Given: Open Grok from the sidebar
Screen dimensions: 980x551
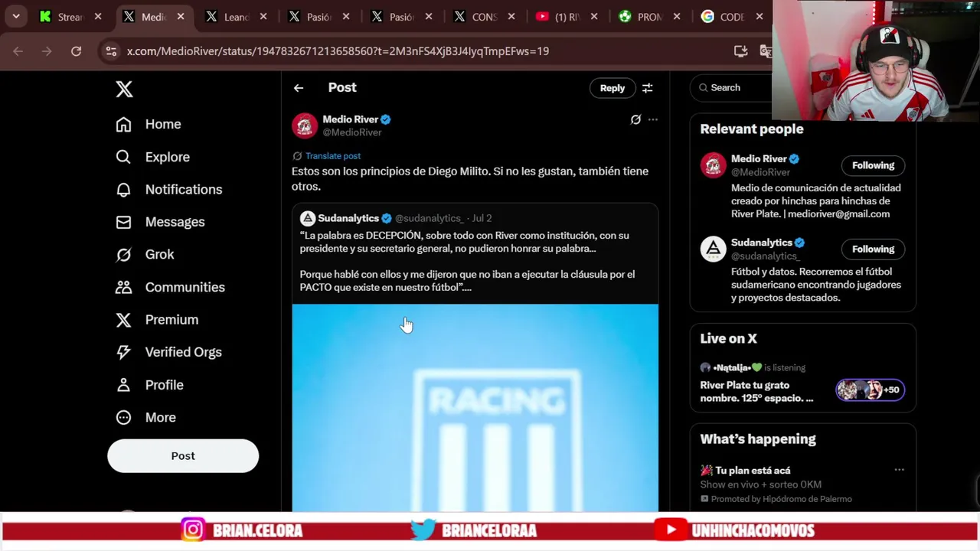Looking at the screenshot, I should coord(145,254).
